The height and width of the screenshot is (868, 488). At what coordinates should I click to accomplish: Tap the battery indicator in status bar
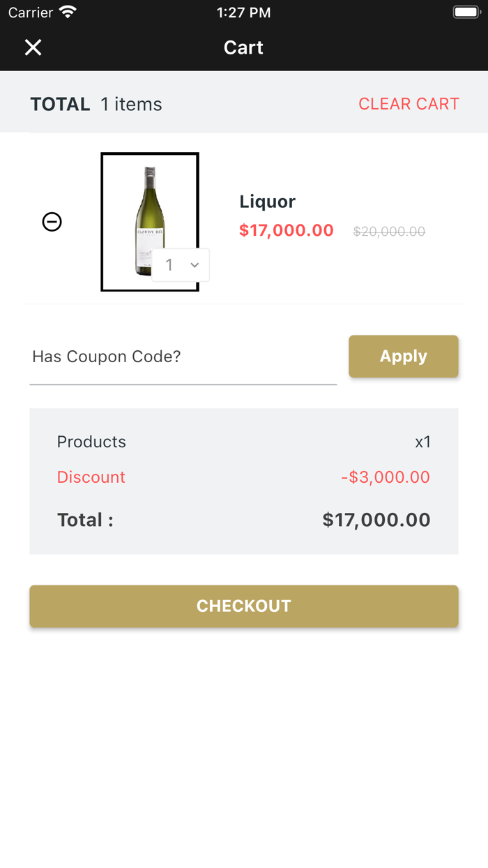[466, 11]
